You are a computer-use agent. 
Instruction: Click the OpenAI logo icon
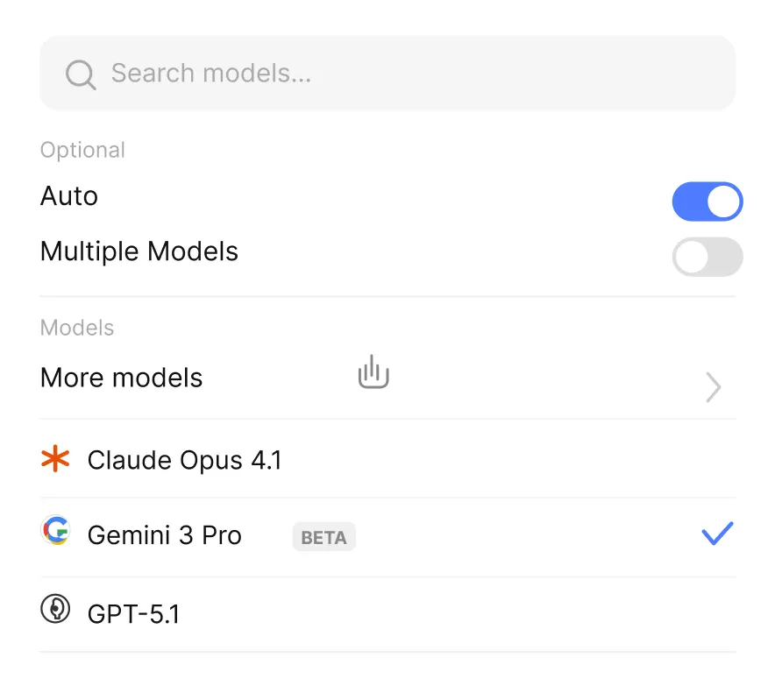(x=55, y=609)
